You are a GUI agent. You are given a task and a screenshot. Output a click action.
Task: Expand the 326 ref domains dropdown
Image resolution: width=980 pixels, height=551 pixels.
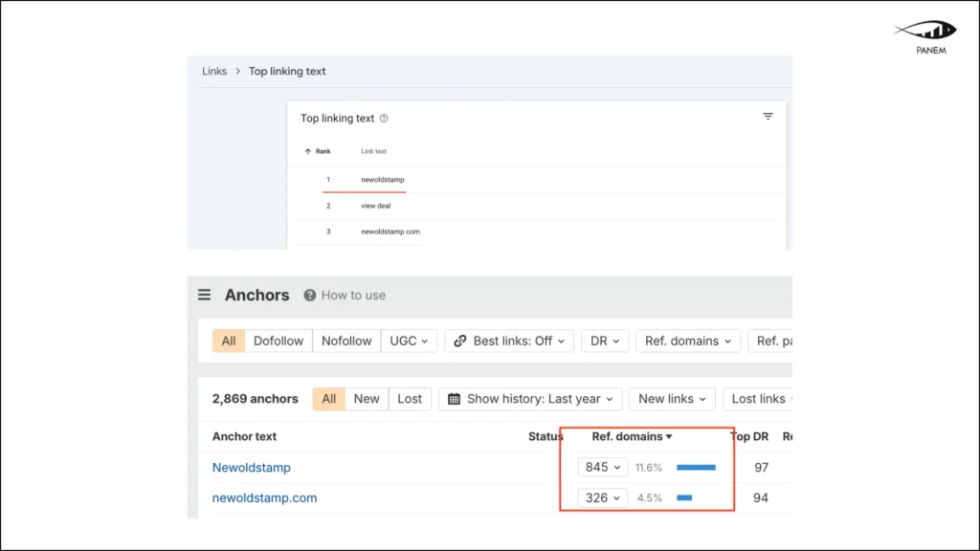point(603,497)
